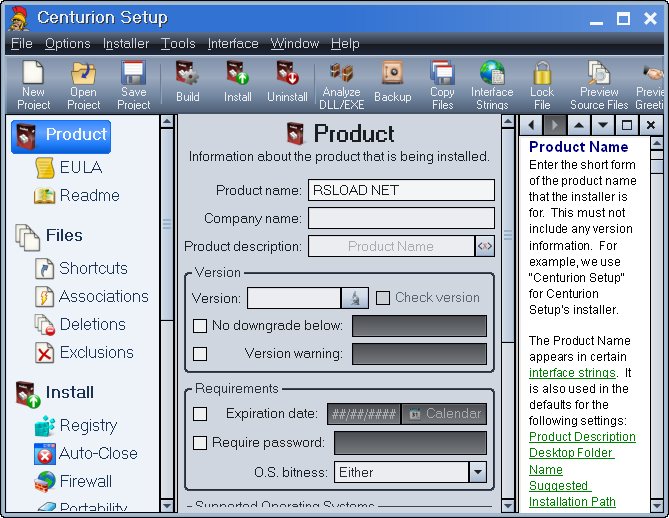The image size is (669, 518).
Task: Select Install in the sidebar
Action: (54, 393)
